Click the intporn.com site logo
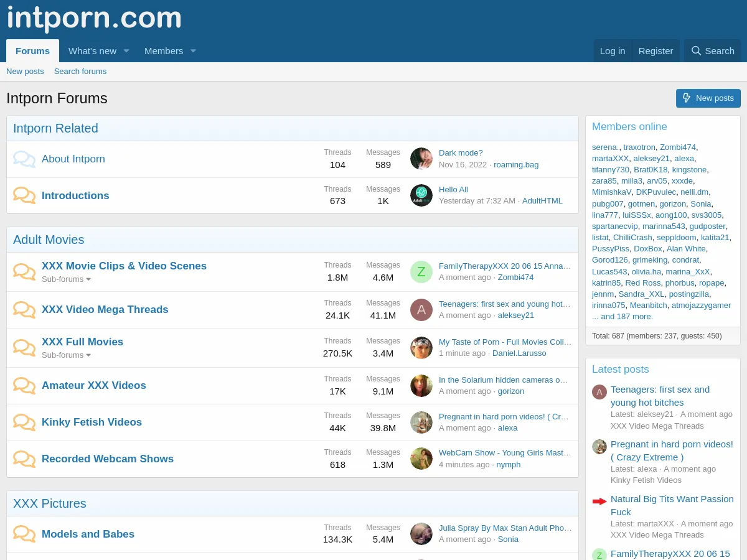The width and height of the screenshot is (747, 560). pos(94,18)
